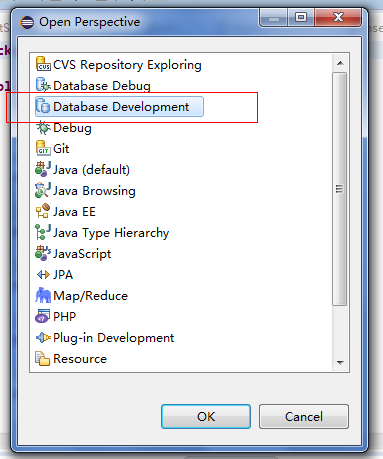
Task: Click the Map/Reduce elephant icon
Action: click(43, 295)
